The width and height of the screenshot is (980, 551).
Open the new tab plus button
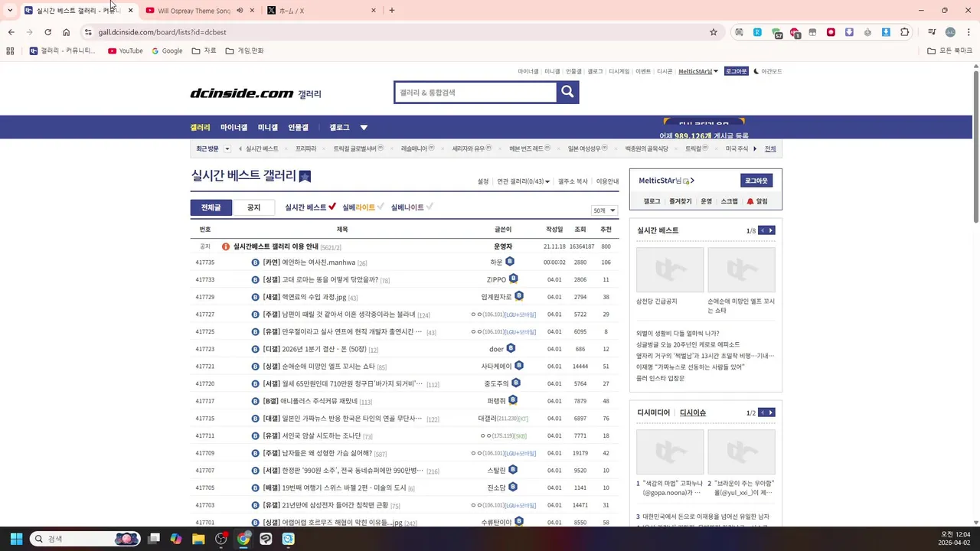(392, 11)
